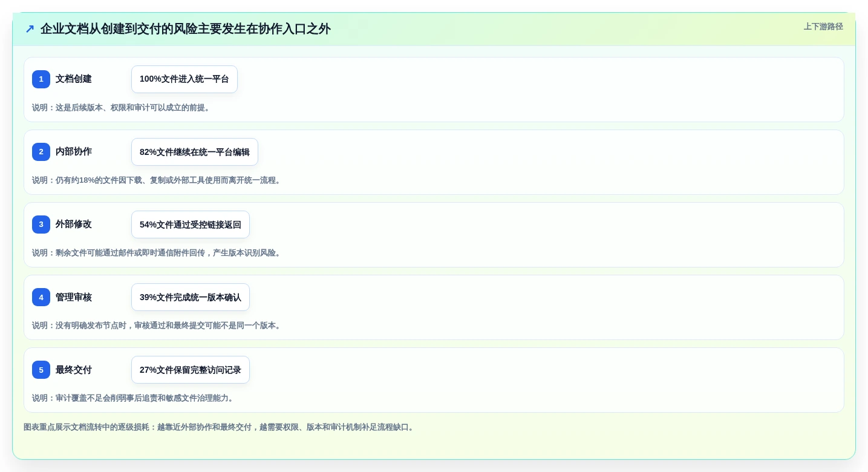The height and width of the screenshot is (472, 868).
Task: Click the 上下游路径 label
Action: (823, 27)
